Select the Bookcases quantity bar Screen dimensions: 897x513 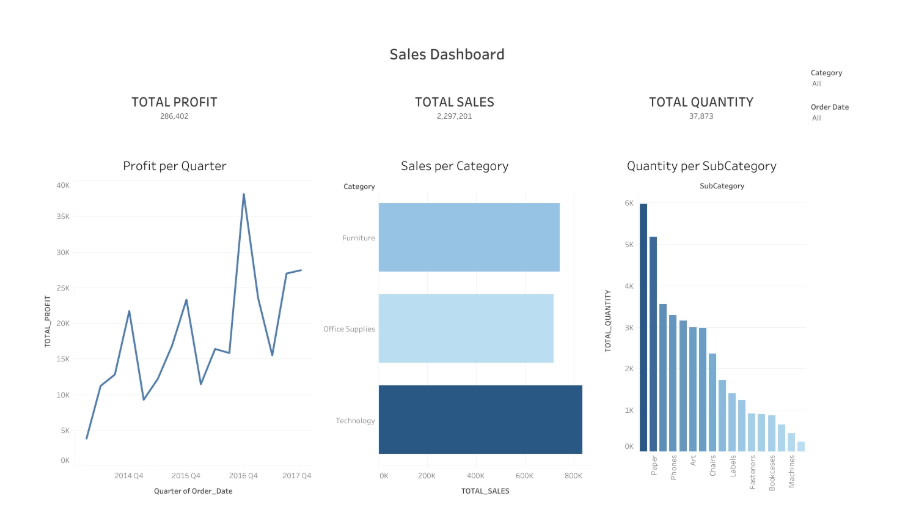(x=771, y=433)
